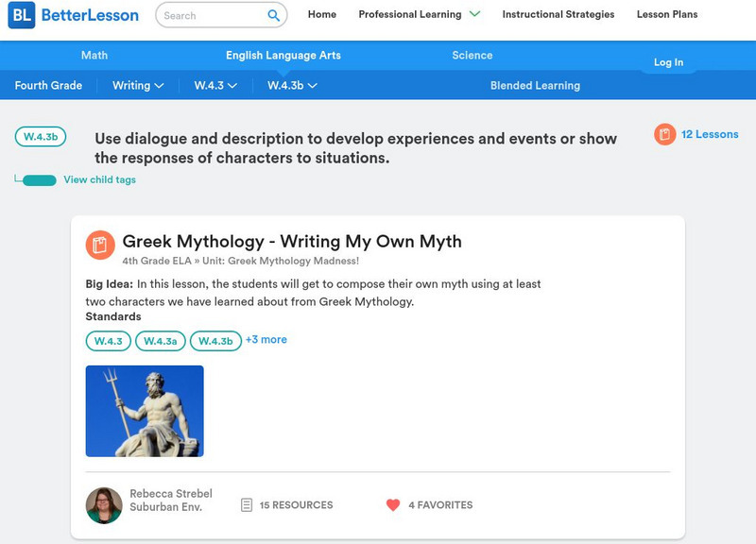
Task: Select the Science subject tab
Action: tap(472, 56)
